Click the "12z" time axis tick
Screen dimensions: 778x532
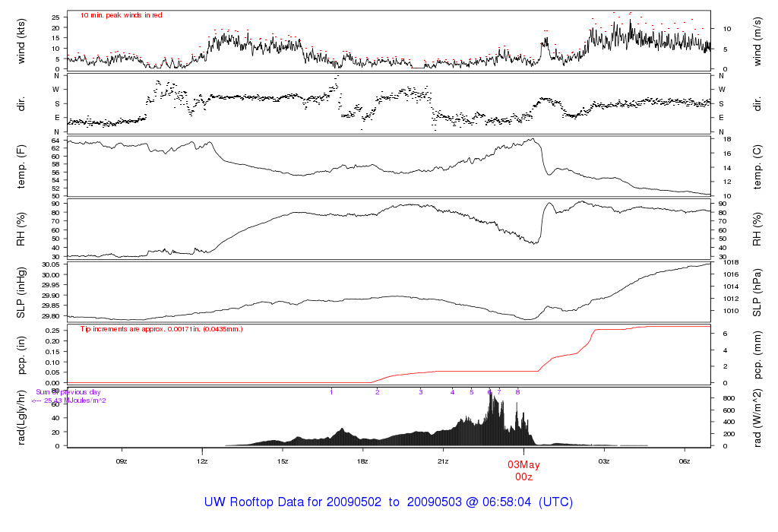202,461
